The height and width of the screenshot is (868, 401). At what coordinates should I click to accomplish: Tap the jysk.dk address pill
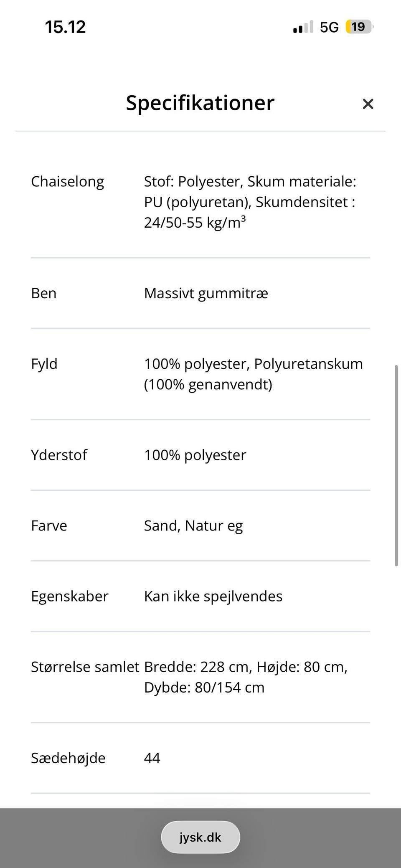click(200, 837)
